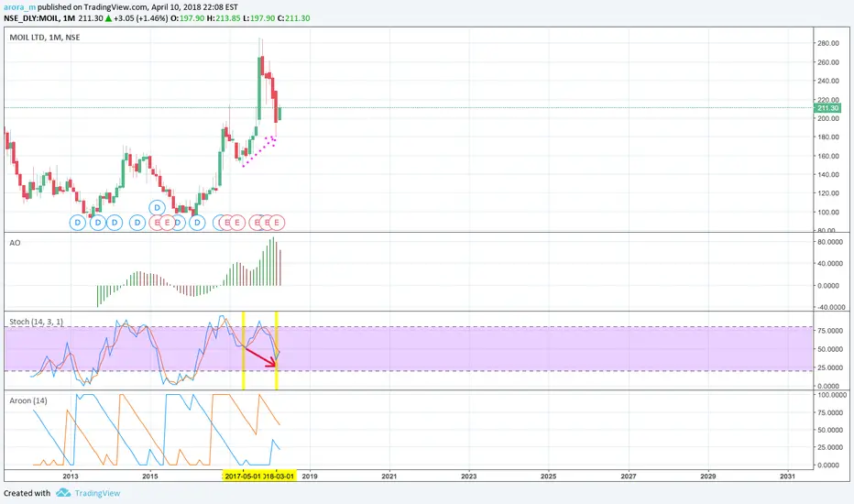The width and height of the screenshot is (854, 504).
Task: Click the 75.0000 label on Stoch axis
Action: click(x=830, y=331)
